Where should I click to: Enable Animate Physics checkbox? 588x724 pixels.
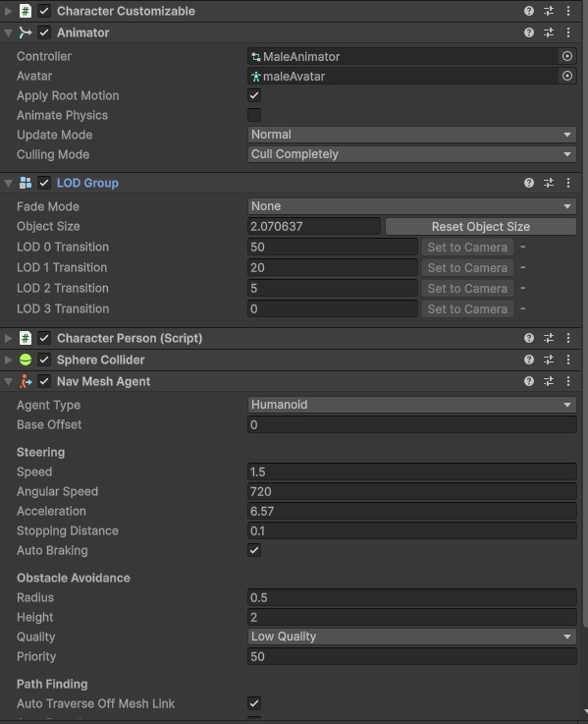(254, 115)
